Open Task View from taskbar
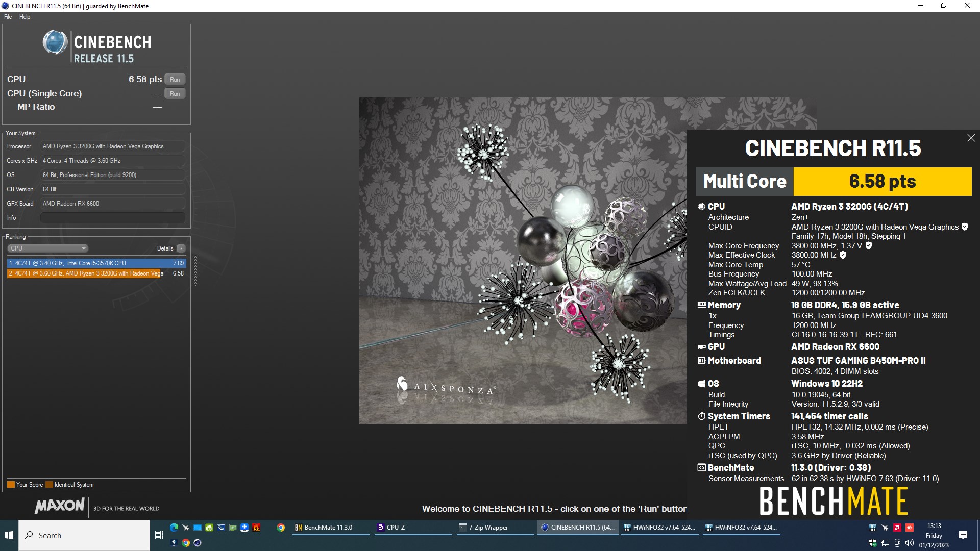Screen dimensions: 980x551 point(159,535)
